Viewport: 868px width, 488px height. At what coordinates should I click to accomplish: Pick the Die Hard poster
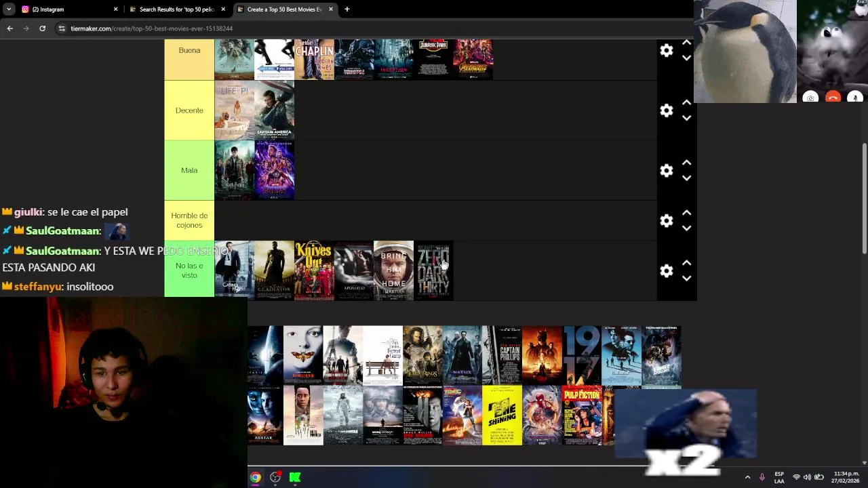(x=422, y=415)
